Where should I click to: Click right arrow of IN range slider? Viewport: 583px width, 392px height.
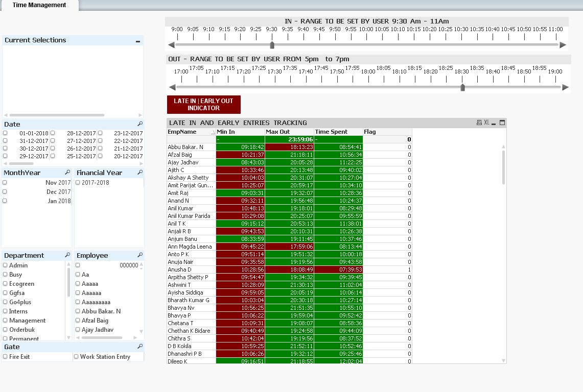point(563,45)
